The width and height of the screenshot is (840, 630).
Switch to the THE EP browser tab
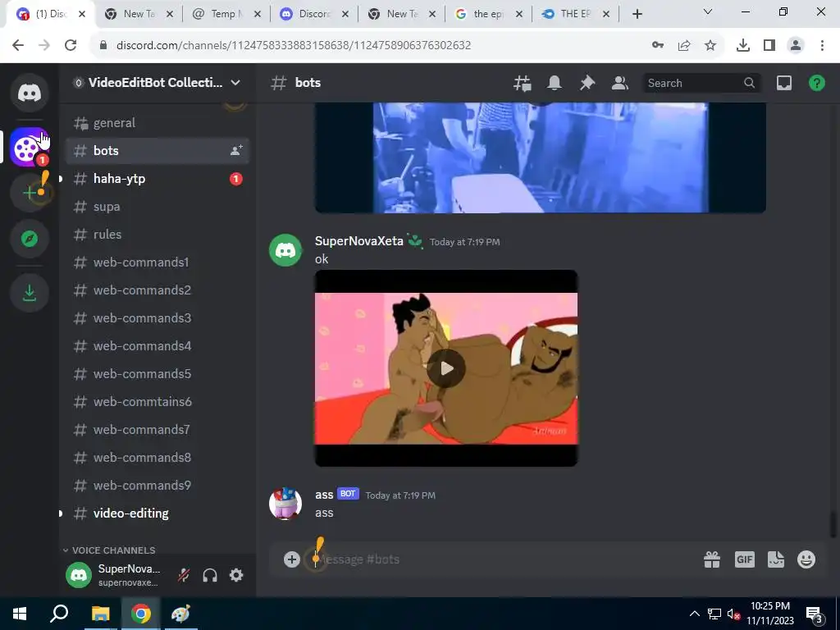pyautogui.click(x=575, y=14)
